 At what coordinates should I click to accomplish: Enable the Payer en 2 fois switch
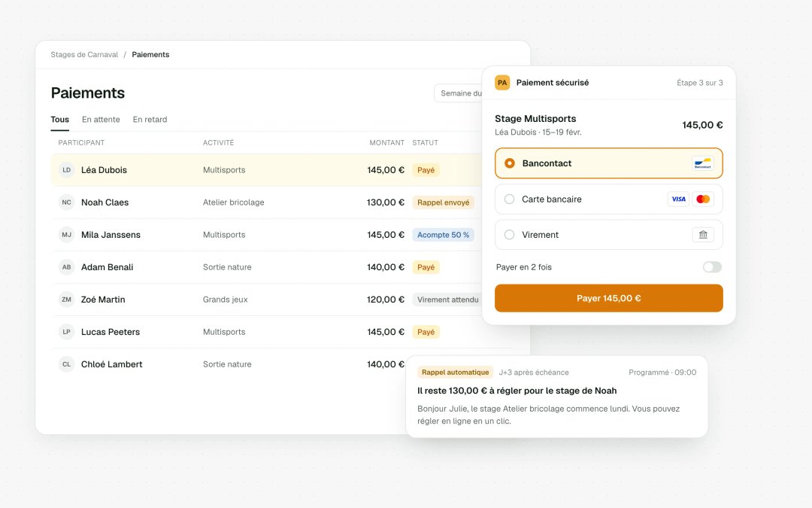tap(712, 267)
